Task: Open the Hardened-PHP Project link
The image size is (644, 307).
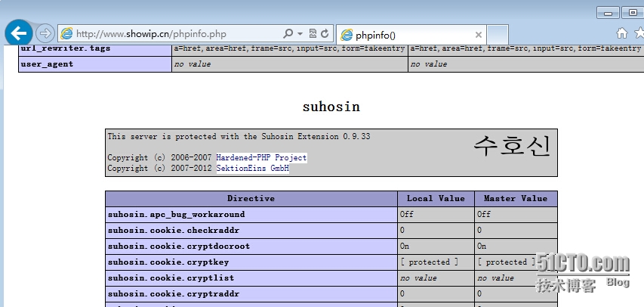Action: 261,157
